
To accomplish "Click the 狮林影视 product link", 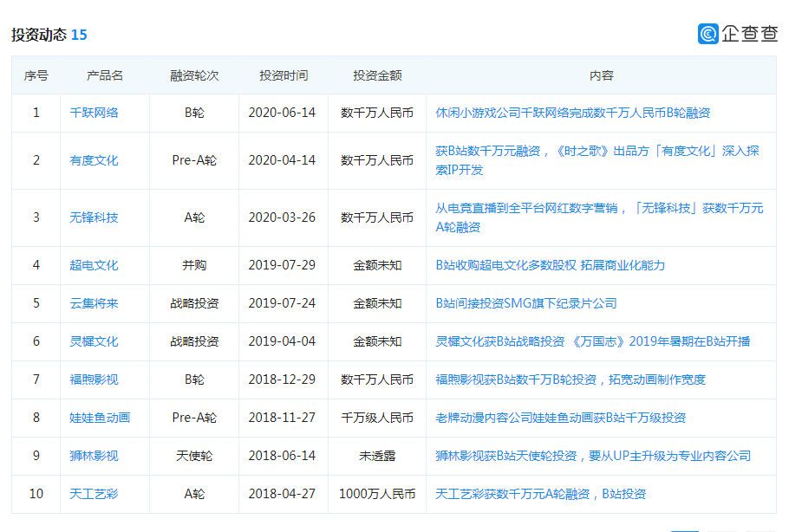I will coord(94,456).
